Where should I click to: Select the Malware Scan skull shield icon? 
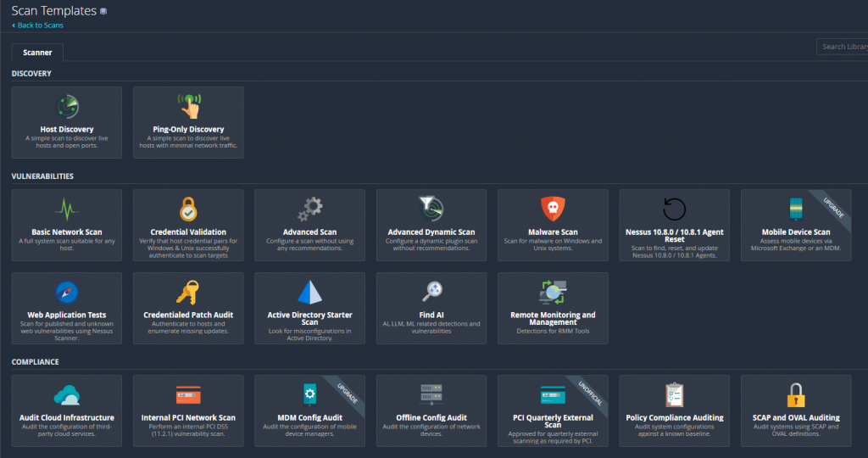553,209
